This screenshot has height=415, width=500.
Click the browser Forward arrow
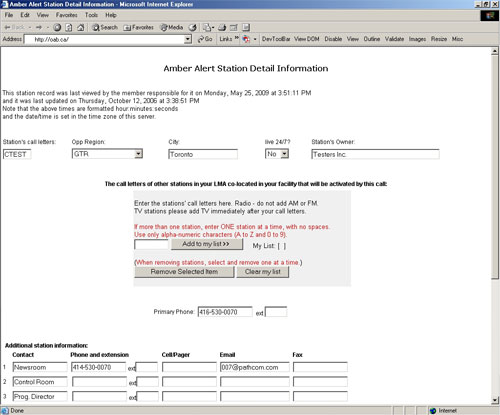coord(39,27)
